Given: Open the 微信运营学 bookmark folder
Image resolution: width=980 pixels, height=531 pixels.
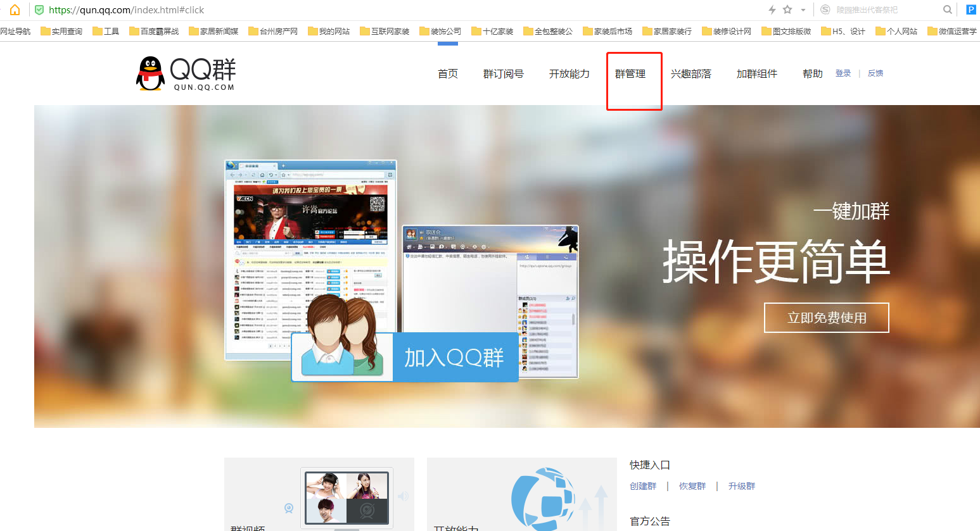Looking at the screenshot, I should point(952,31).
